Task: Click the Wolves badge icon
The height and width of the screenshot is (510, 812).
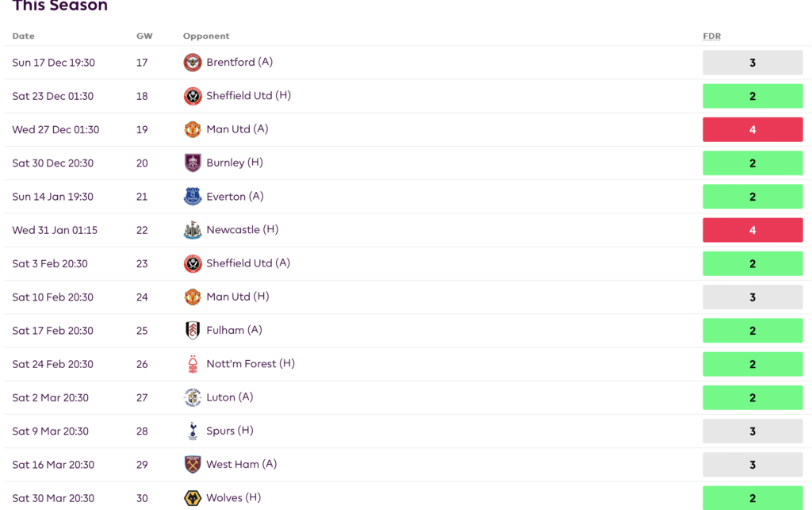Action: coord(193,498)
